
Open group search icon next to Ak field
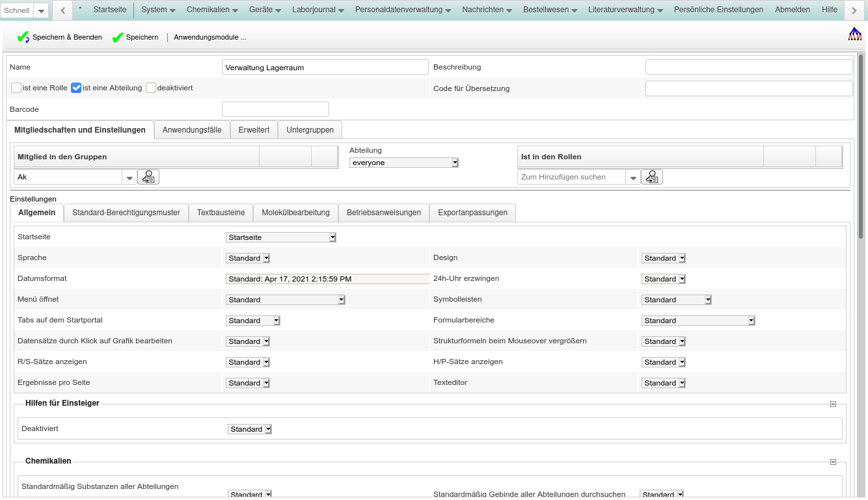(x=148, y=177)
